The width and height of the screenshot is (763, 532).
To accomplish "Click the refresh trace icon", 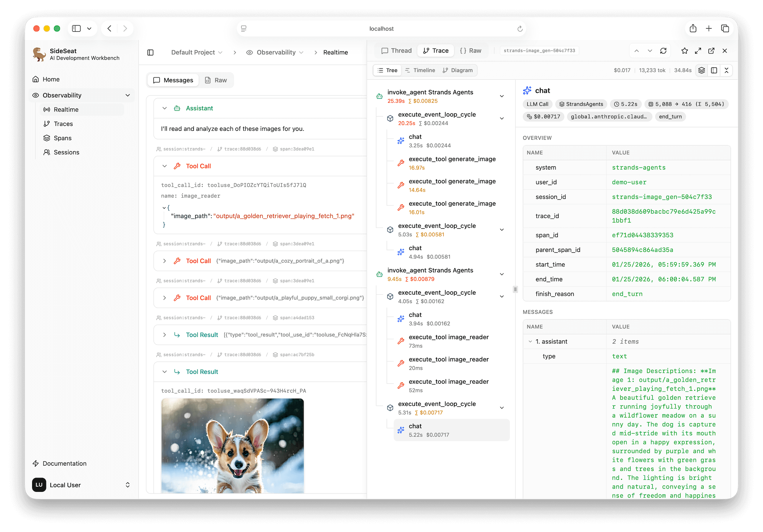I will click(663, 51).
